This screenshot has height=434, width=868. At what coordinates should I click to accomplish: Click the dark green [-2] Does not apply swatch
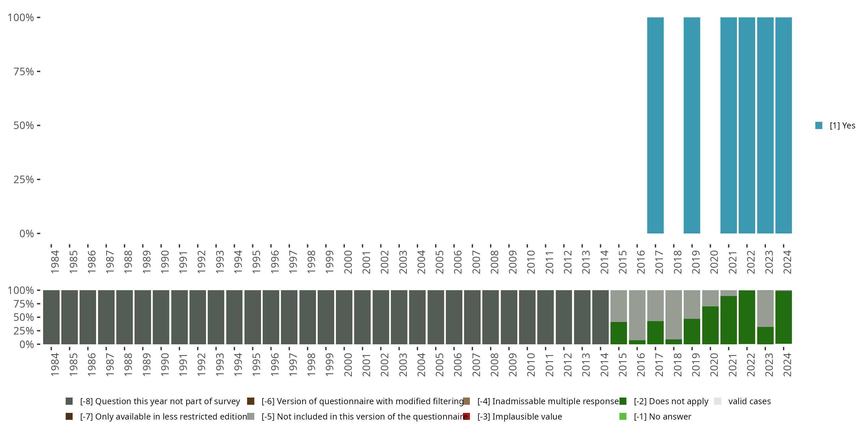623,401
